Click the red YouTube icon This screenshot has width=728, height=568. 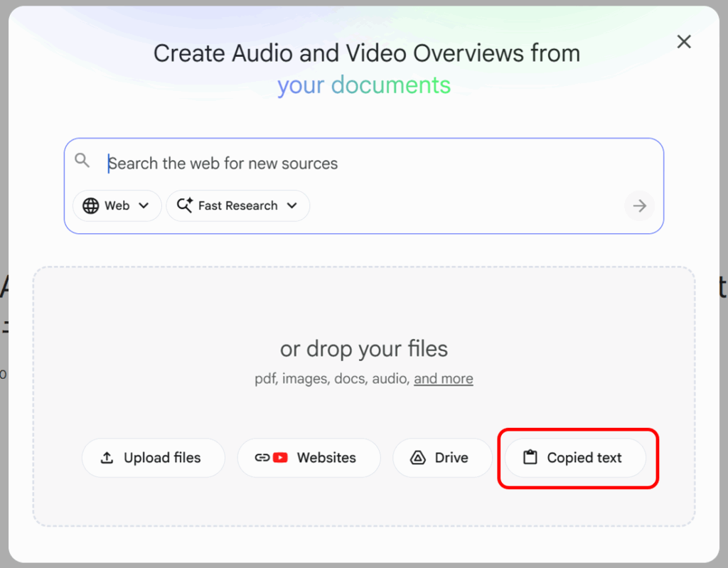pos(280,458)
